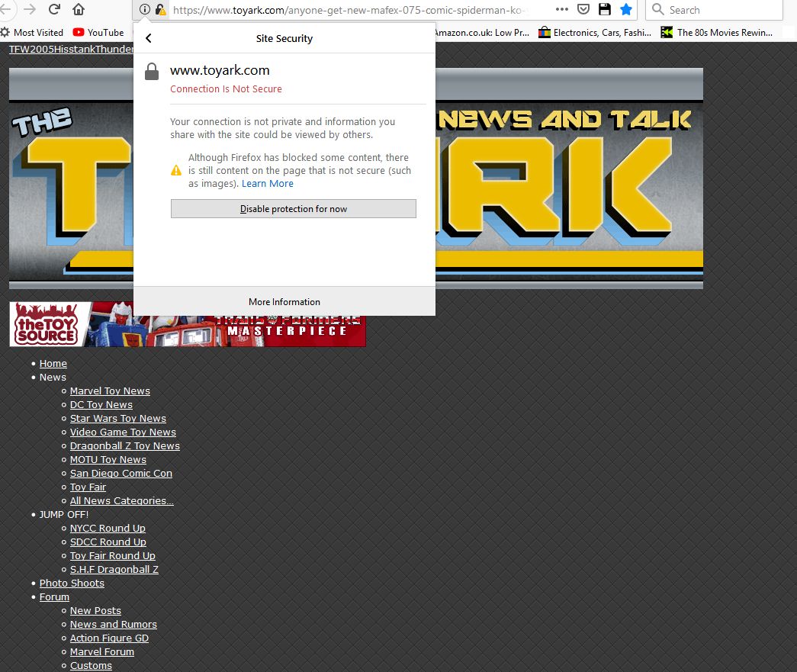Go back in Site Security panel
797x672 pixels.
pos(149,38)
